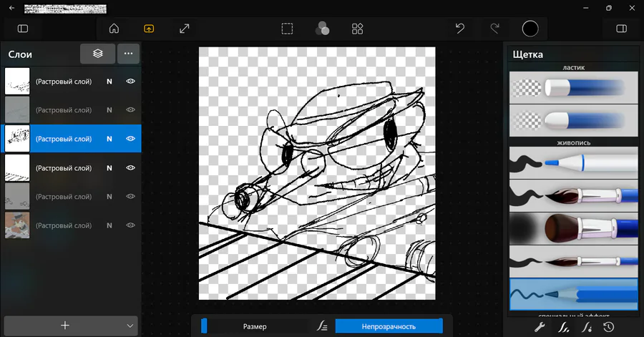Toggle the left sidebar panel icon
Screen dimensions: 644x337
[23, 29]
